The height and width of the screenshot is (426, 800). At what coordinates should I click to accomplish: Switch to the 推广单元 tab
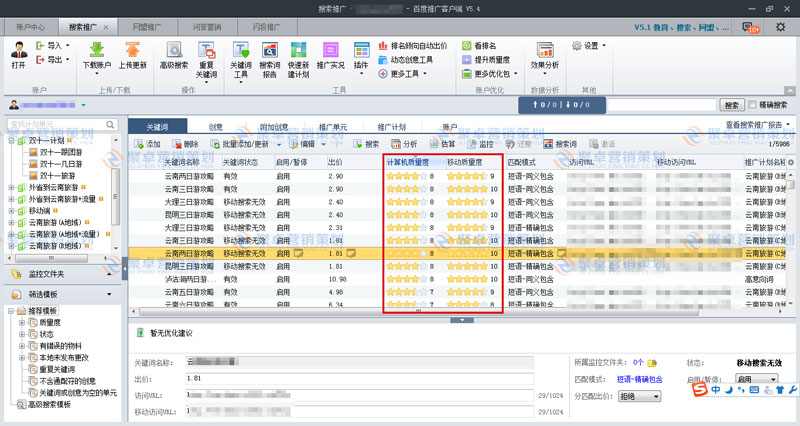(x=333, y=127)
